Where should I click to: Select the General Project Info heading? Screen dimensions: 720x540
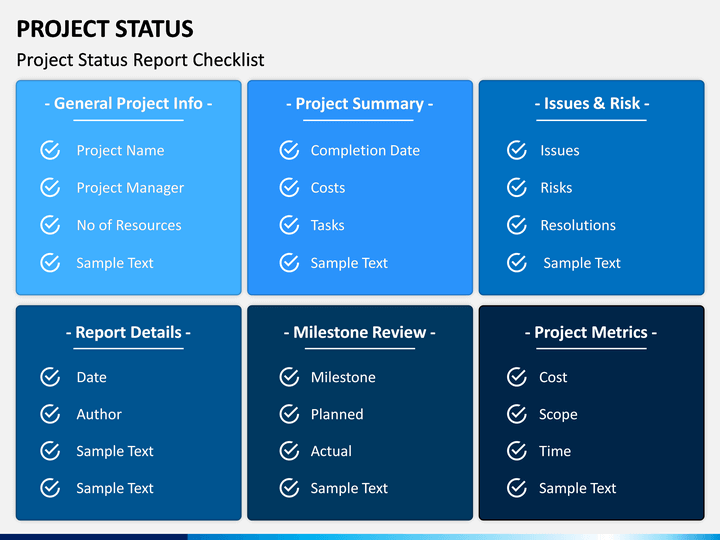pyautogui.click(x=129, y=104)
